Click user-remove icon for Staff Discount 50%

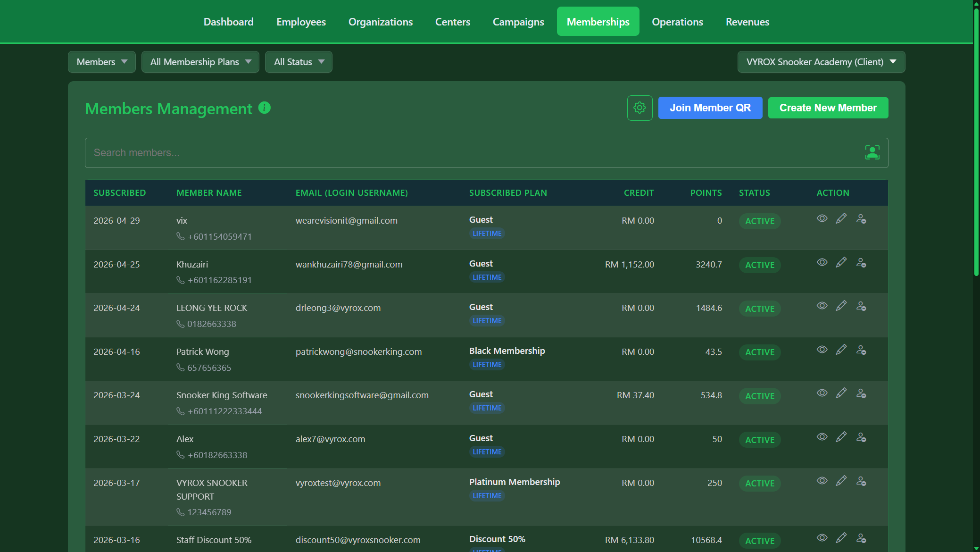[861, 538]
